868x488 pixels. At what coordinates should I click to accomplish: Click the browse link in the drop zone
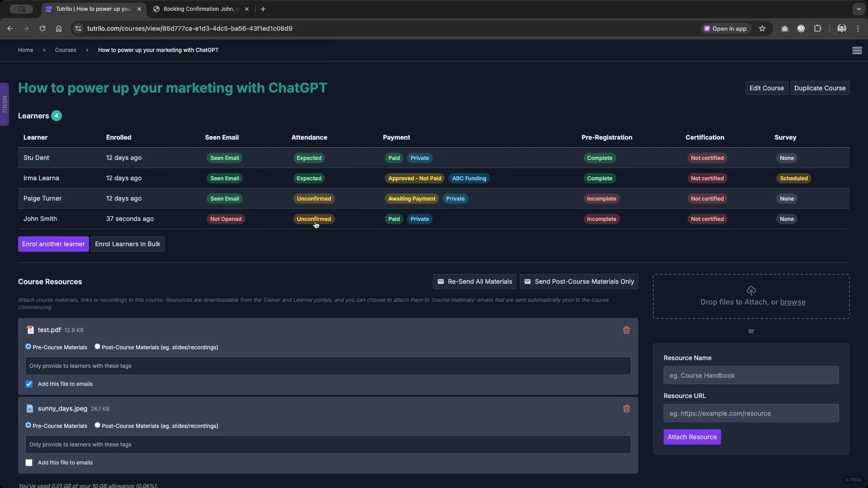pyautogui.click(x=793, y=302)
